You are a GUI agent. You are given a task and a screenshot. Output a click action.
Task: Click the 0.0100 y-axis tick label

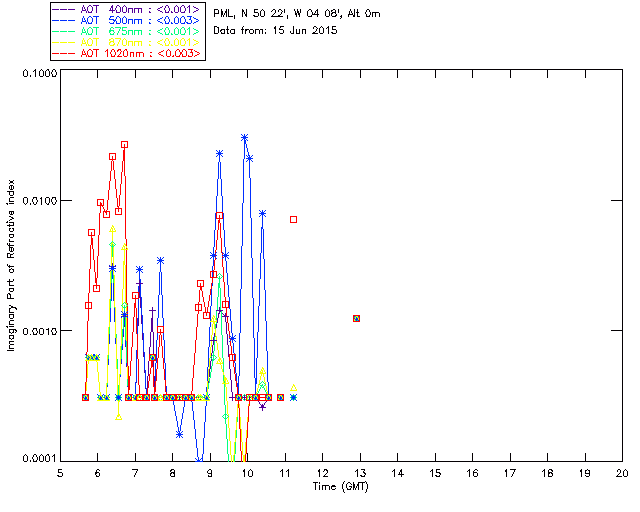[x=39, y=201]
